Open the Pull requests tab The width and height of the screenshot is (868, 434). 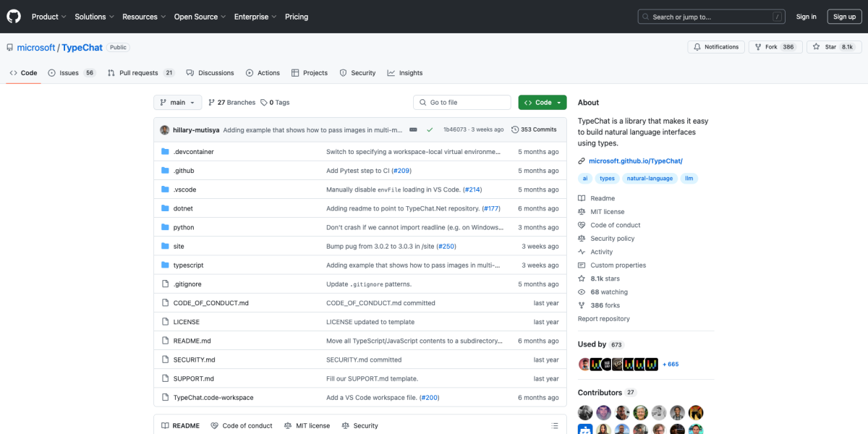pyautogui.click(x=140, y=73)
